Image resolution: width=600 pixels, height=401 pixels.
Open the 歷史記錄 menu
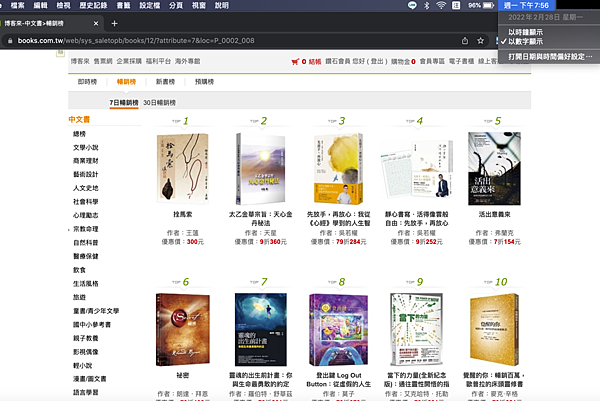point(93,5)
